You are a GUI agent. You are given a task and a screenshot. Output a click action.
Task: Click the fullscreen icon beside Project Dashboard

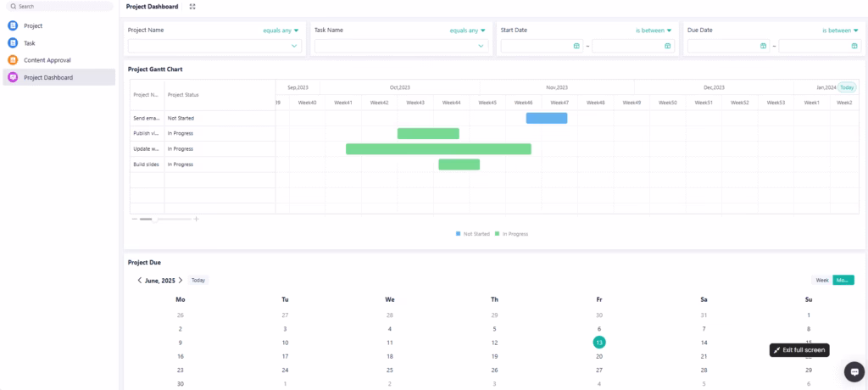click(x=192, y=7)
